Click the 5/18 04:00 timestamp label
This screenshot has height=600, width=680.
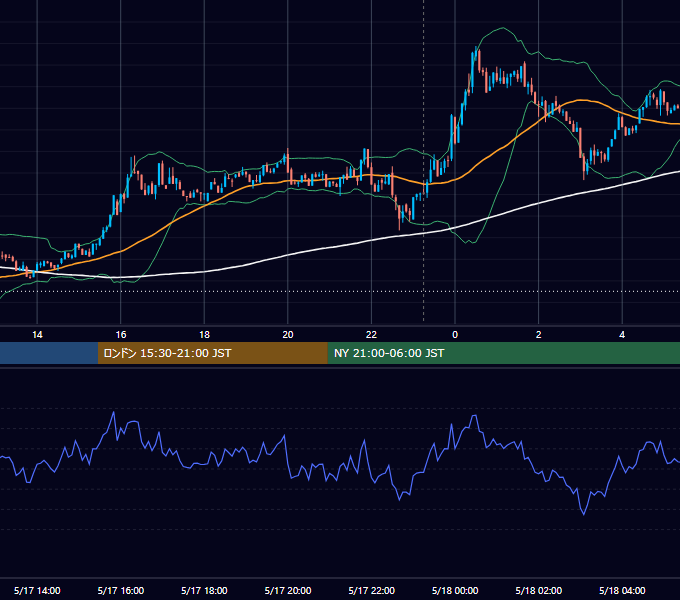622,590
